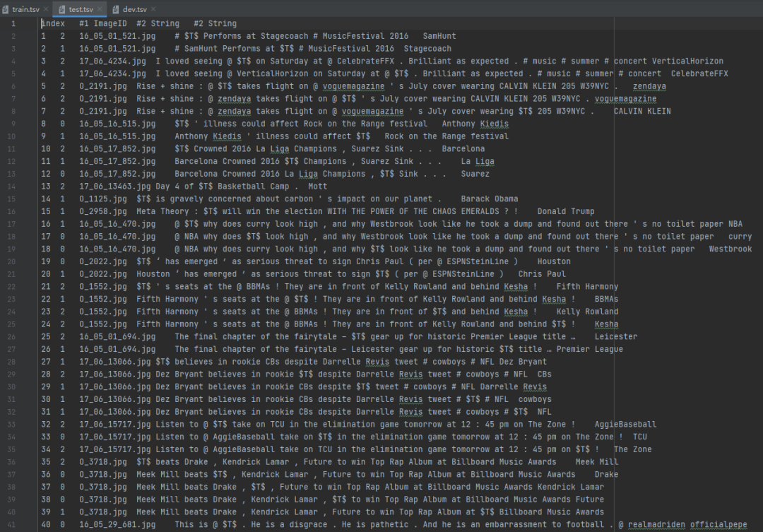Image resolution: width=763 pixels, height=532 pixels.
Task: Close the test.tsv tab
Action: click(x=100, y=9)
